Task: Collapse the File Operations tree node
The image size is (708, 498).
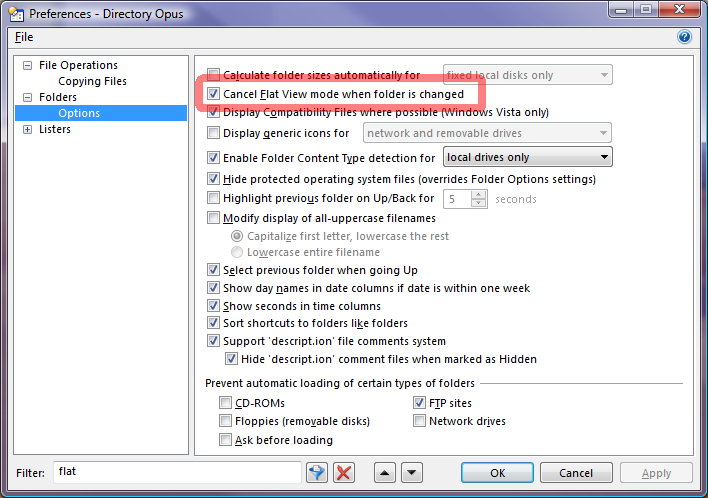Action: pos(27,66)
